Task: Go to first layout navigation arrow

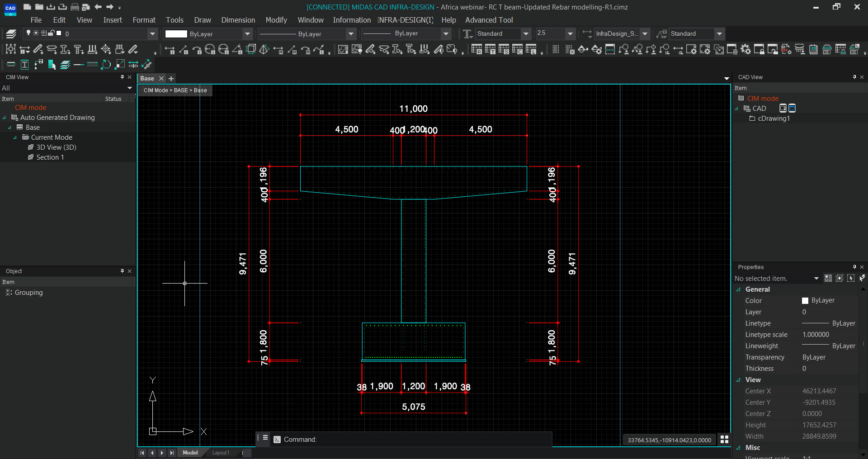Action: pos(142,453)
